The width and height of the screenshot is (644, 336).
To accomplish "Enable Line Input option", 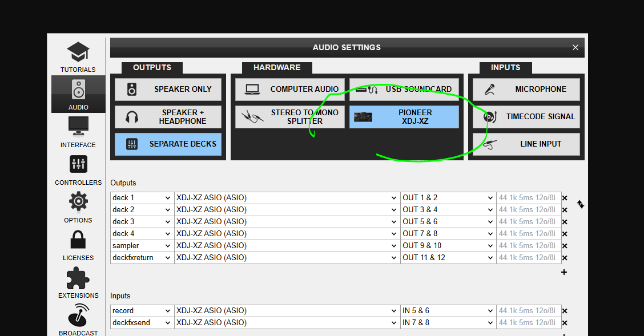I will pos(526,144).
